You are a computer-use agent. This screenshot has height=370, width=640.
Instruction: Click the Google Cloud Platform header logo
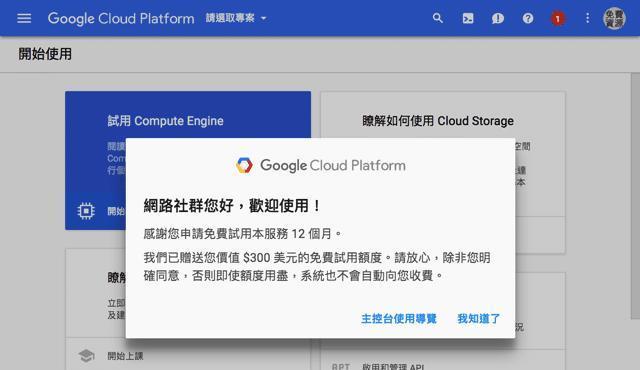pyautogui.click(x=121, y=18)
